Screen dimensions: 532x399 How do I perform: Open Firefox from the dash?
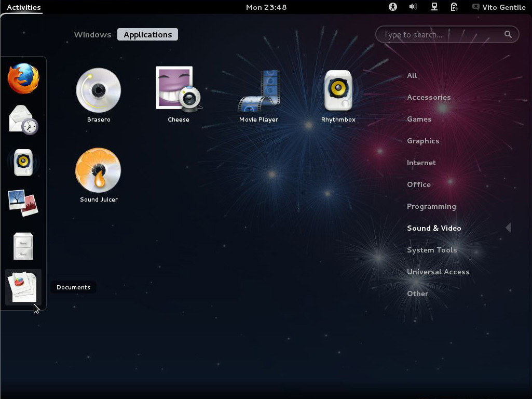pos(23,78)
